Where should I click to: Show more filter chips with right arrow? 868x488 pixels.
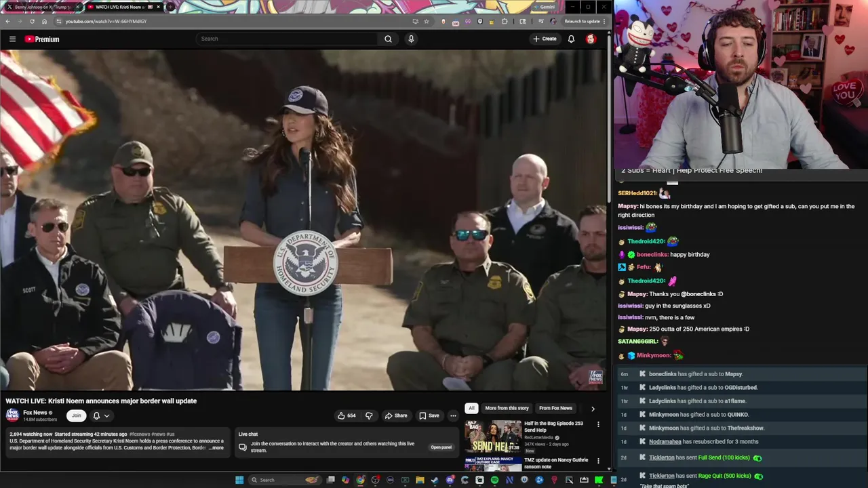point(593,409)
